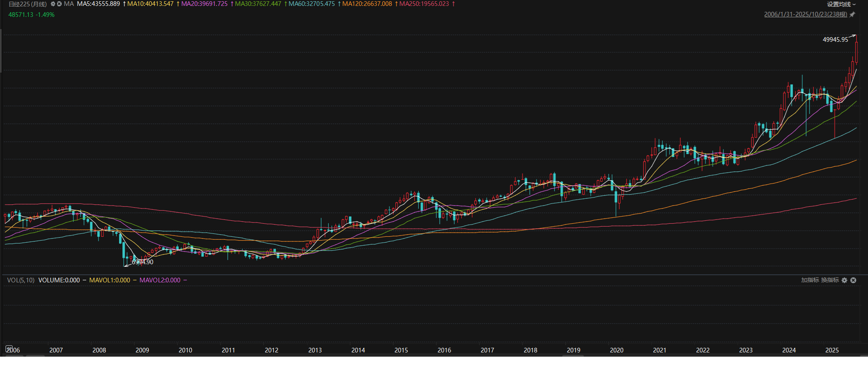Image resolution: width=868 pixels, height=371 pixels.
Task: Open MA indicator settings gear at top left
Action: (x=53, y=4)
